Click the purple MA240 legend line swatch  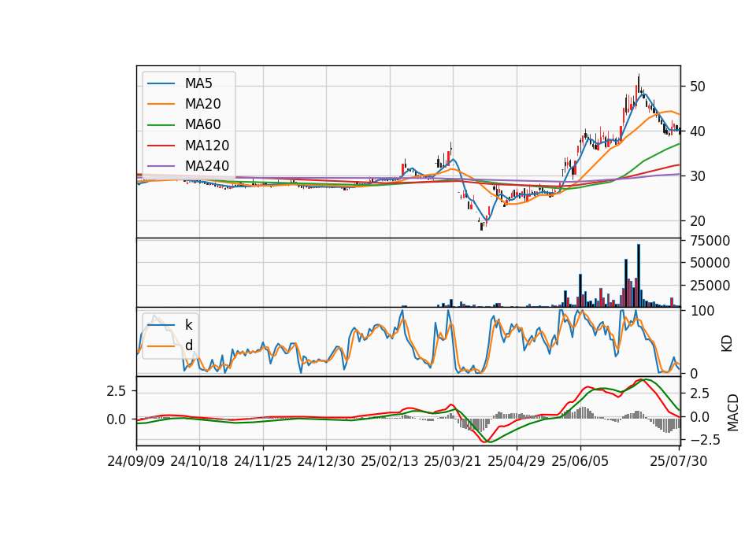click(161, 166)
